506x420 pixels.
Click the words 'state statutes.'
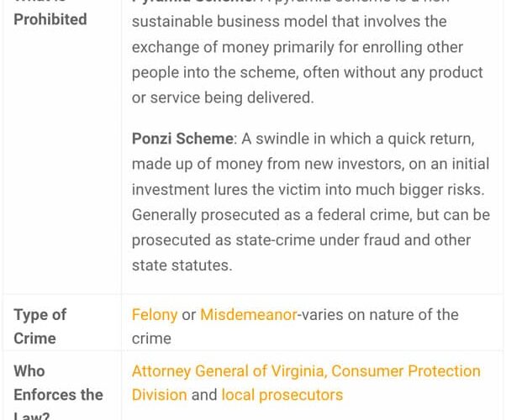point(182,265)
